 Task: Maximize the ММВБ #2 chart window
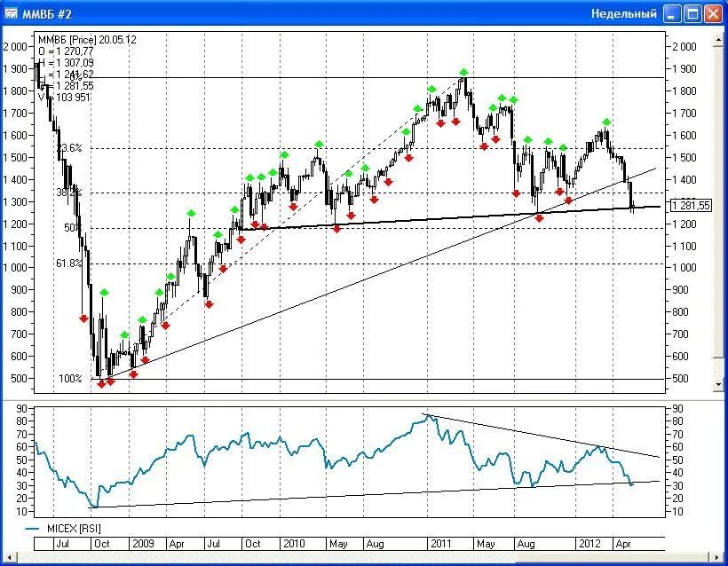point(692,14)
